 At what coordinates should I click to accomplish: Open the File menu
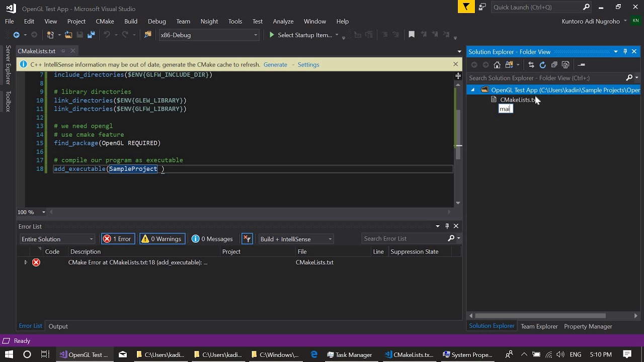10,21
